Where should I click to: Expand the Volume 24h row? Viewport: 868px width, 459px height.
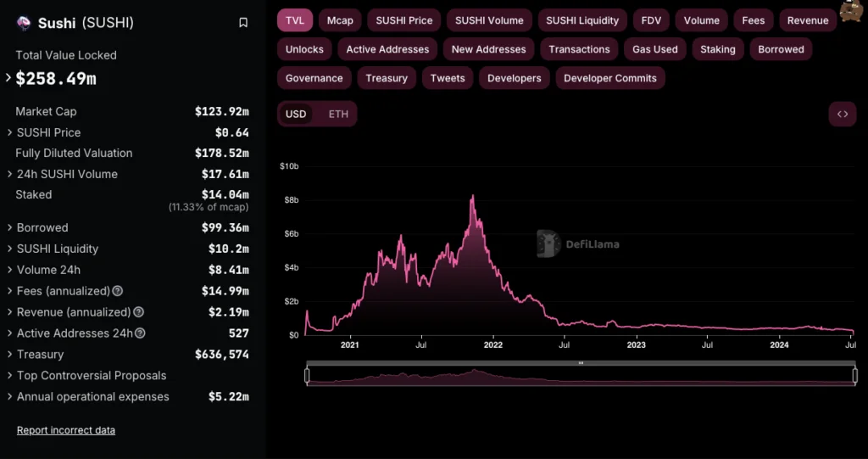click(10, 270)
